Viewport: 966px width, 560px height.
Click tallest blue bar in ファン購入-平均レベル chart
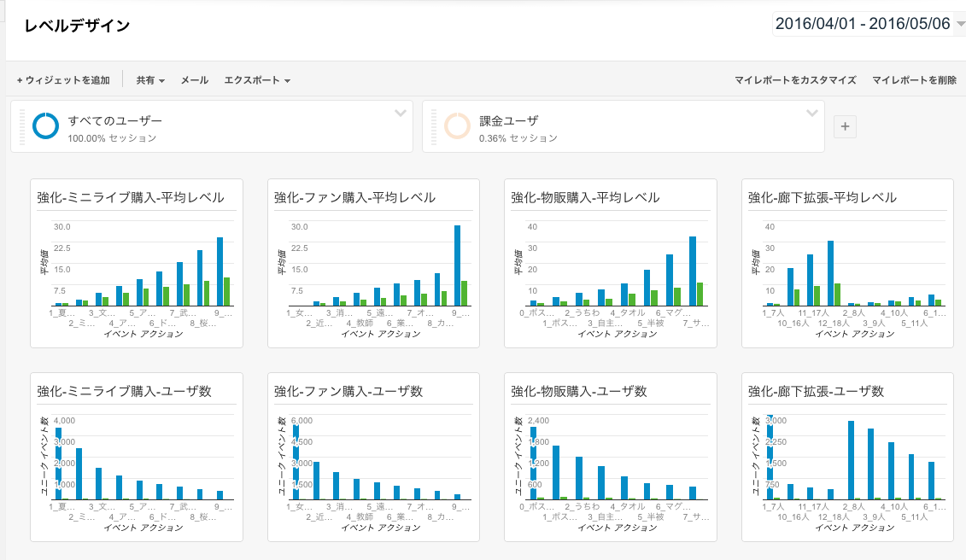pyautogui.click(x=458, y=265)
